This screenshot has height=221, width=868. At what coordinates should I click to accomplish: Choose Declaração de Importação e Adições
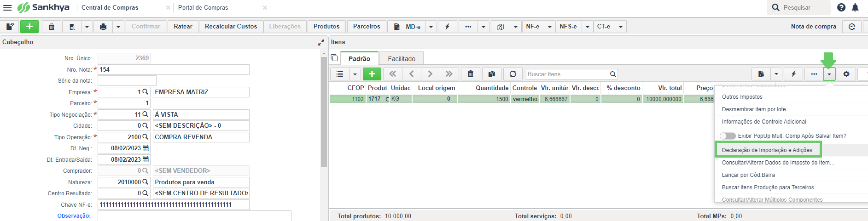pyautogui.click(x=767, y=150)
